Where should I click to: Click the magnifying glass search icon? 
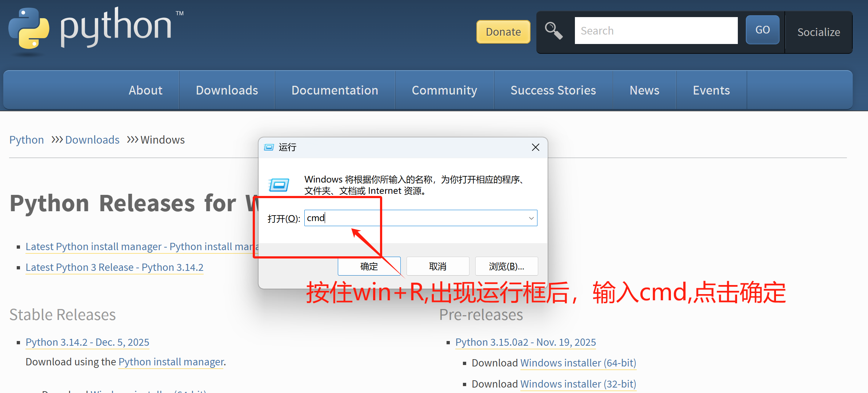553,31
